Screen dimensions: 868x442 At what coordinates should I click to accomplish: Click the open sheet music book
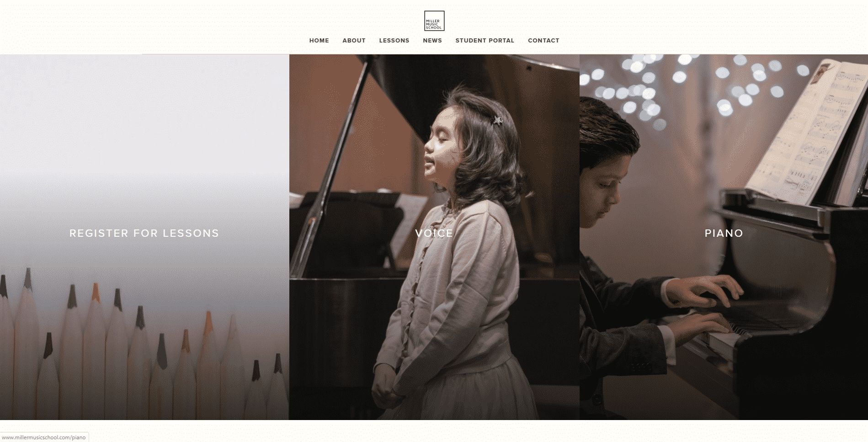[x=809, y=133]
